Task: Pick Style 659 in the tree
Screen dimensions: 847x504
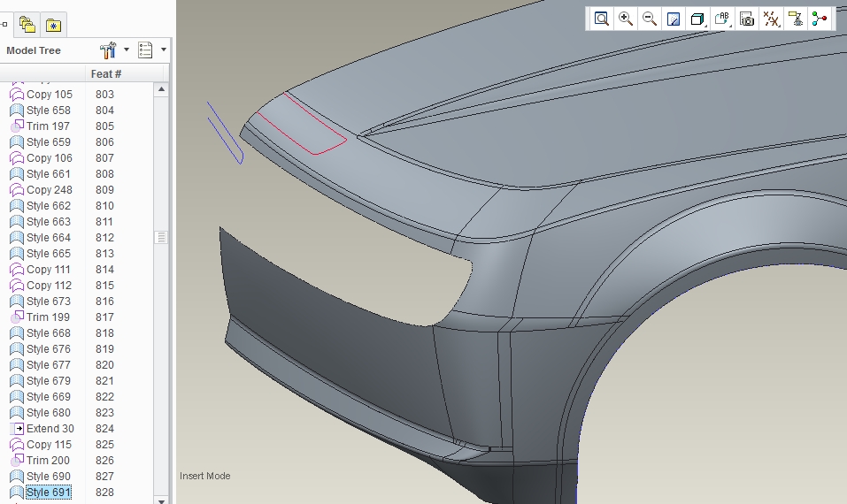Action: (49, 142)
